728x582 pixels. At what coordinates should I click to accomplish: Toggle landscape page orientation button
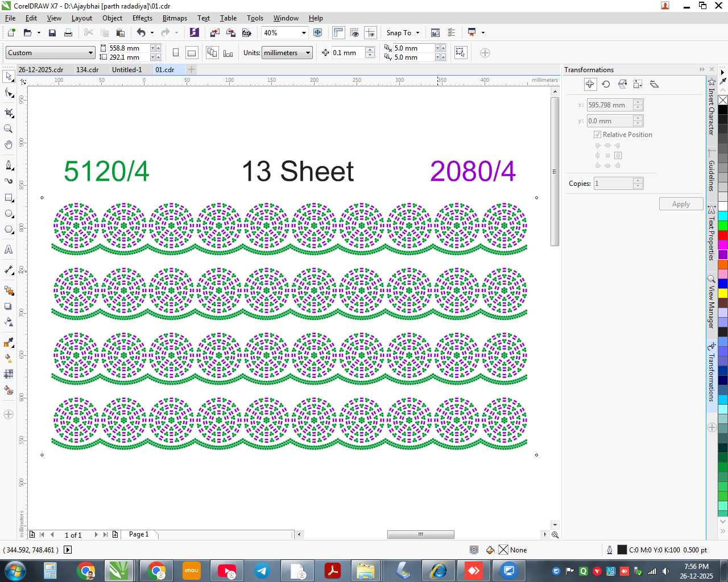(192, 53)
